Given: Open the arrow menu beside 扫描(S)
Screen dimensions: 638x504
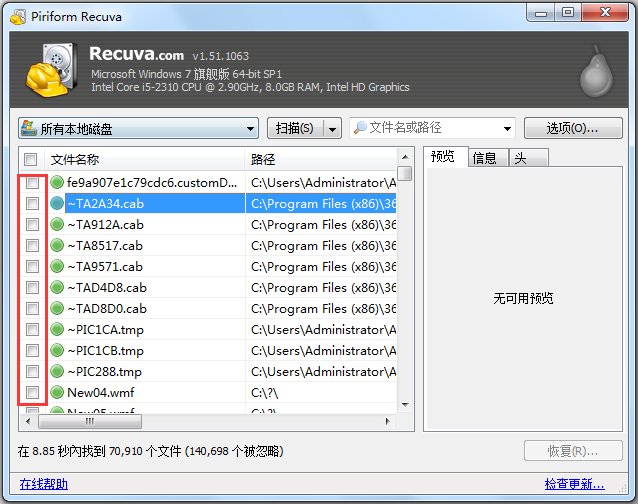Looking at the screenshot, I should point(333,129).
